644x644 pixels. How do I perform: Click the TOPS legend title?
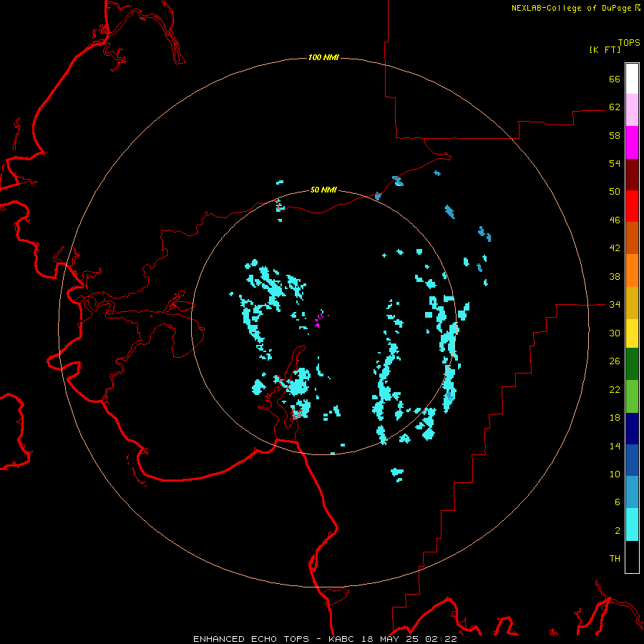point(629,42)
